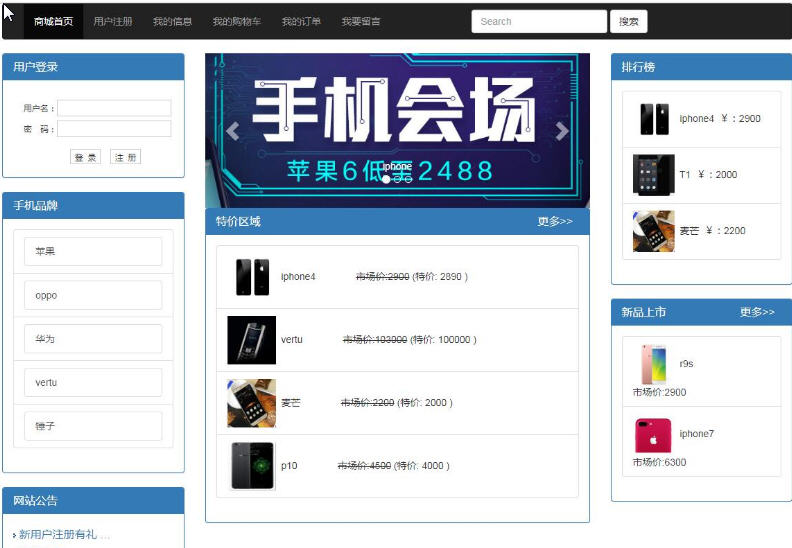Image resolution: width=792 pixels, height=548 pixels.
Task: Open iphone4 thumbnail in 特价区域
Action: coord(252,277)
